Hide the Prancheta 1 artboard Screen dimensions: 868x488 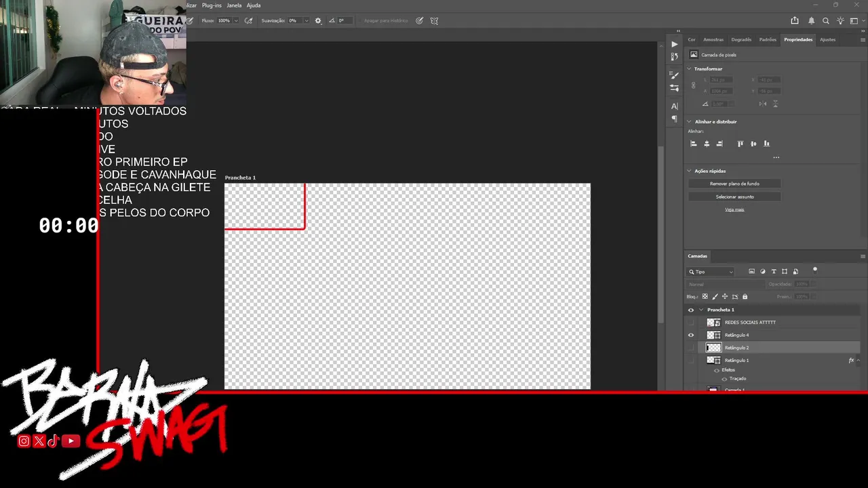click(x=691, y=310)
